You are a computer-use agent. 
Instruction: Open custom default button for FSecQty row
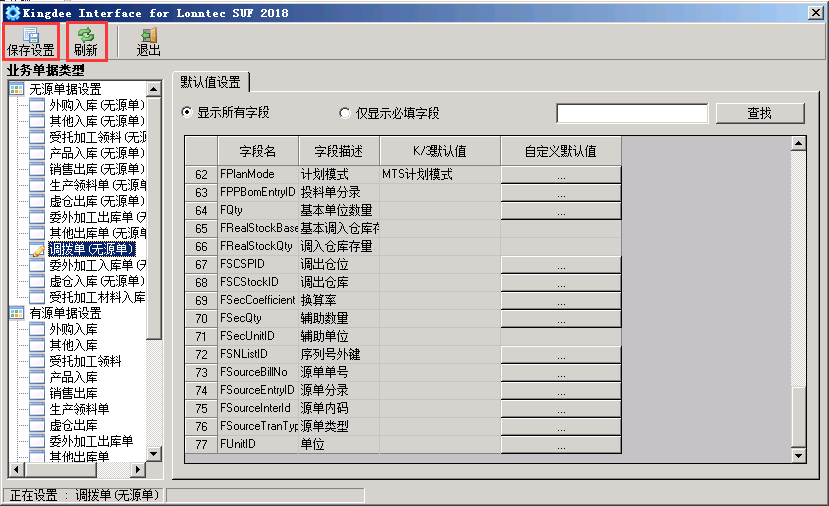(x=561, y=318)
